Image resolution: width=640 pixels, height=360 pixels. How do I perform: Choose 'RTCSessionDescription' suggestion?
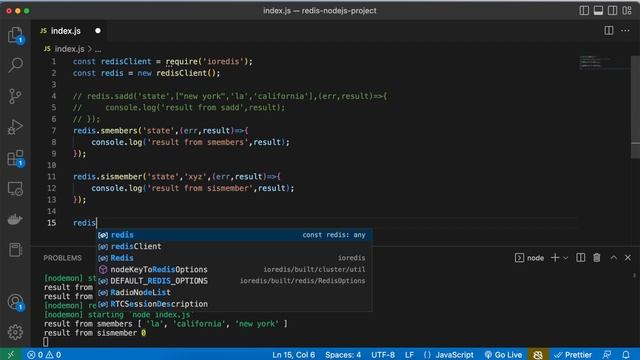(x=234, y=304)
